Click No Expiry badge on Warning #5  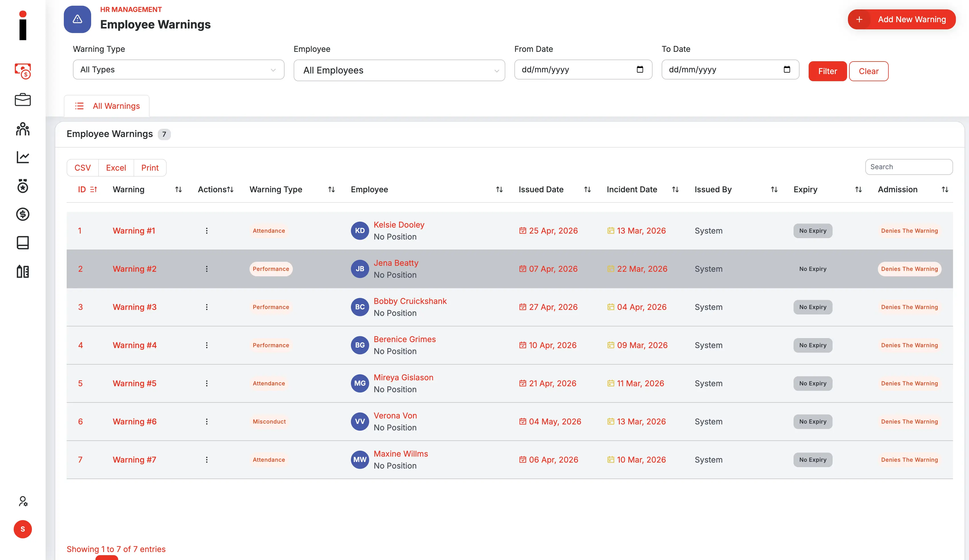tap(813, 383)
